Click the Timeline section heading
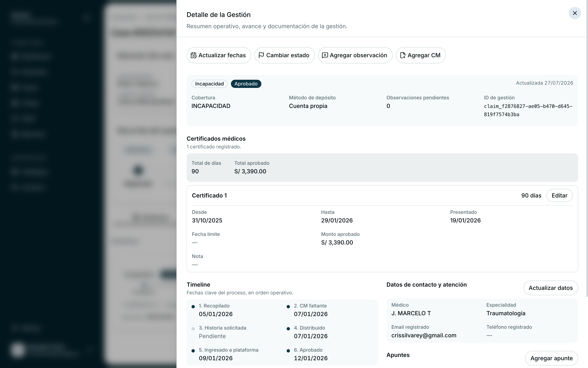 198,285
